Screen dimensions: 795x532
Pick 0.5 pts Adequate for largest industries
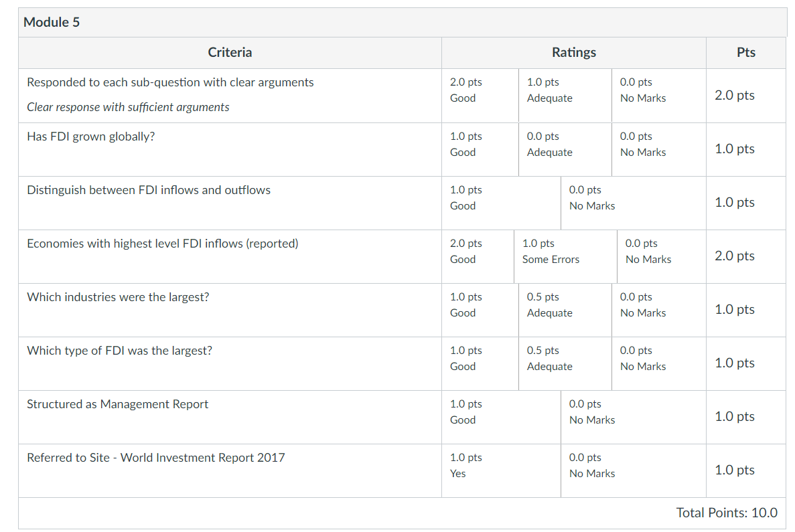(x=565, y=310)
